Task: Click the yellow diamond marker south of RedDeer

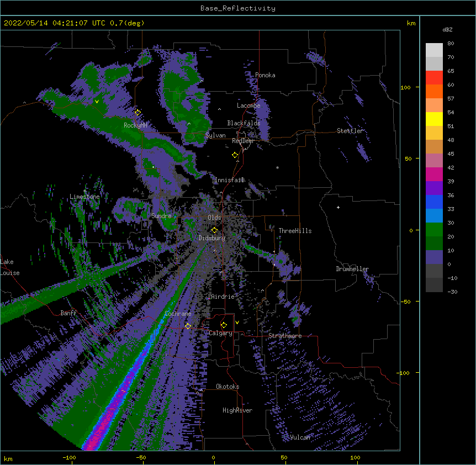Action: point(235,155)
